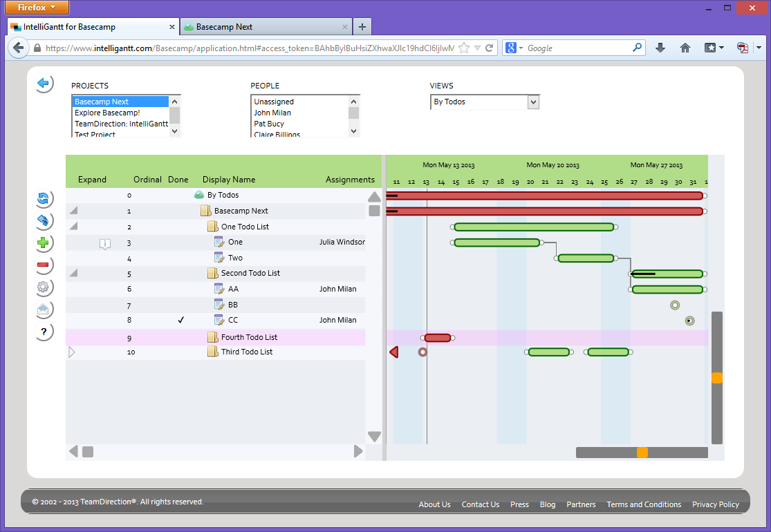Open the Views dropdown showing By Todos
Screen dimensions: 771x532
533,102
